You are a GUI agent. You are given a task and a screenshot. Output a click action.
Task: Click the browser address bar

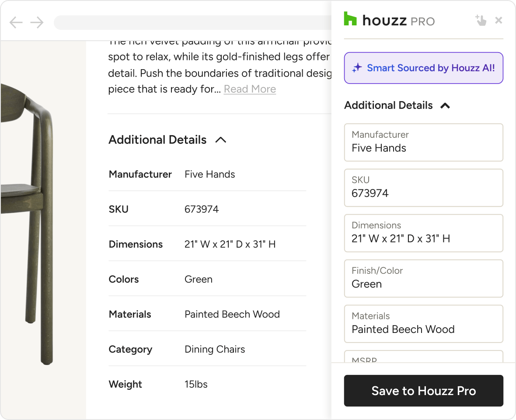pos(193,22)
